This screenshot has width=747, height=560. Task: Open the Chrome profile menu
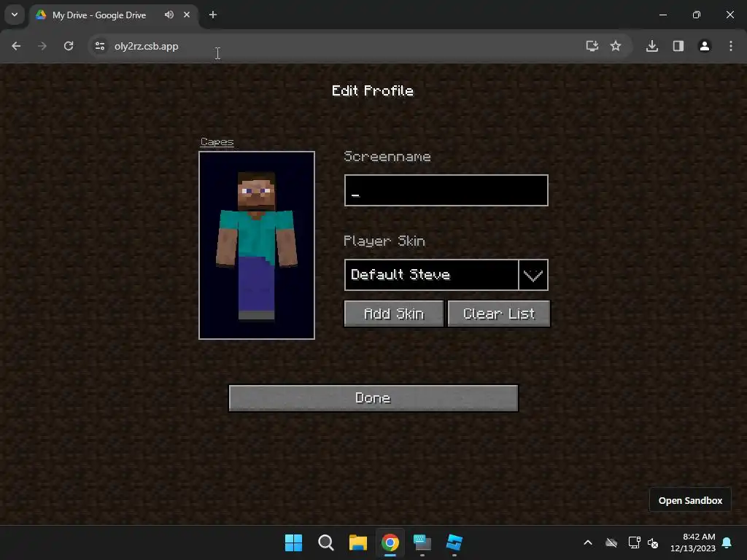[705, 46]
